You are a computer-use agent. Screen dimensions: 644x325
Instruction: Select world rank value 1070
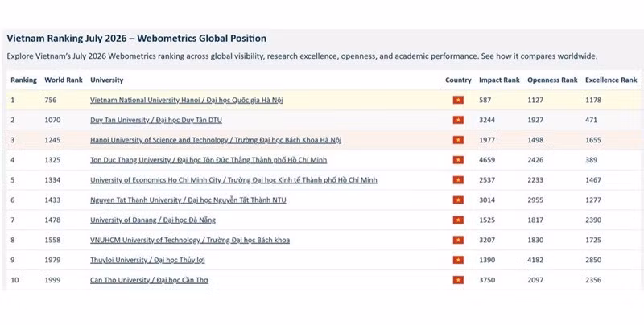52,120
